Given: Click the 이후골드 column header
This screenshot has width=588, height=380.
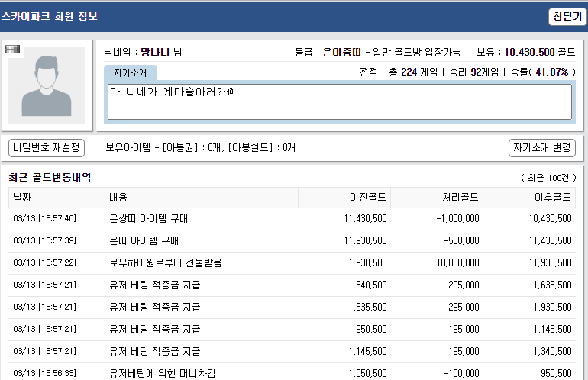Looking at the screenshot, I should [x=529, y=197].
